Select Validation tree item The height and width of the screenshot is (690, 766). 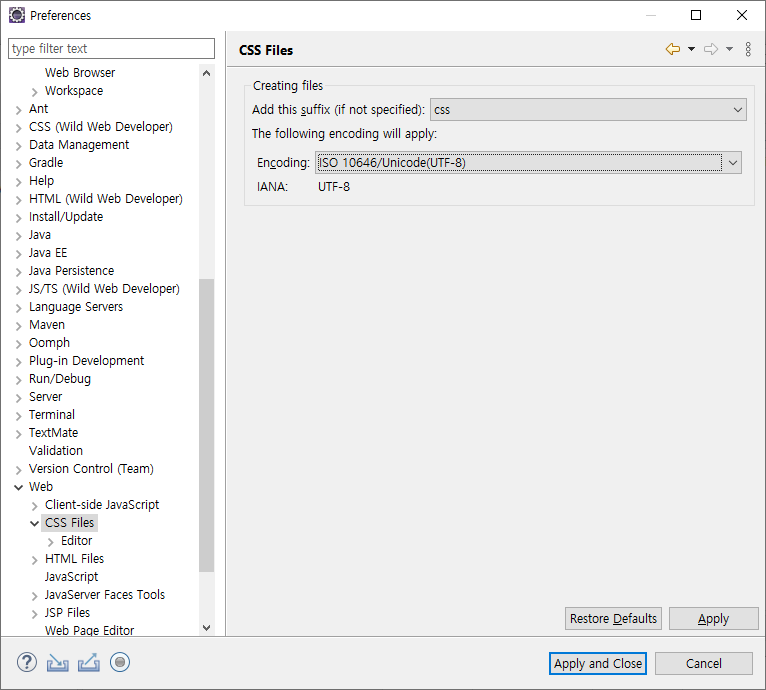[56, 451]
